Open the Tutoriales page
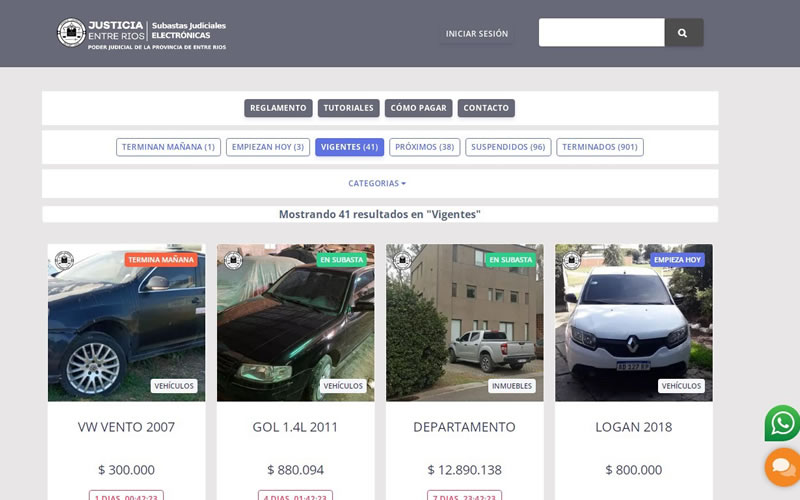800x500 pixels. pyautogui.click(x=348, y=108)
